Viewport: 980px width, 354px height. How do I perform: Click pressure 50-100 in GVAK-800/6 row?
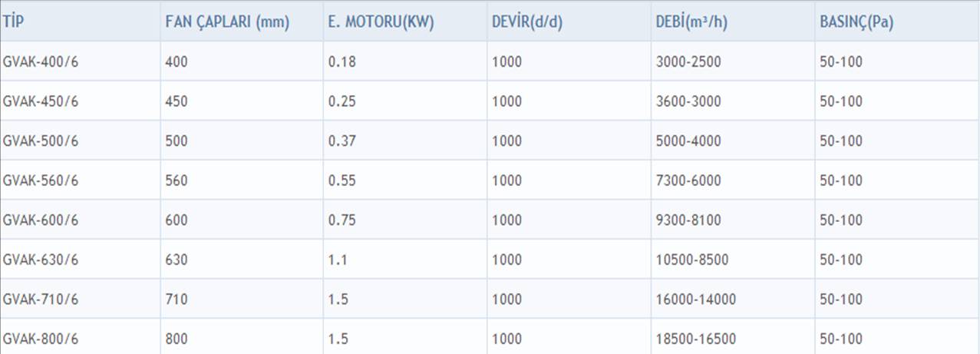tap(841, 339)
